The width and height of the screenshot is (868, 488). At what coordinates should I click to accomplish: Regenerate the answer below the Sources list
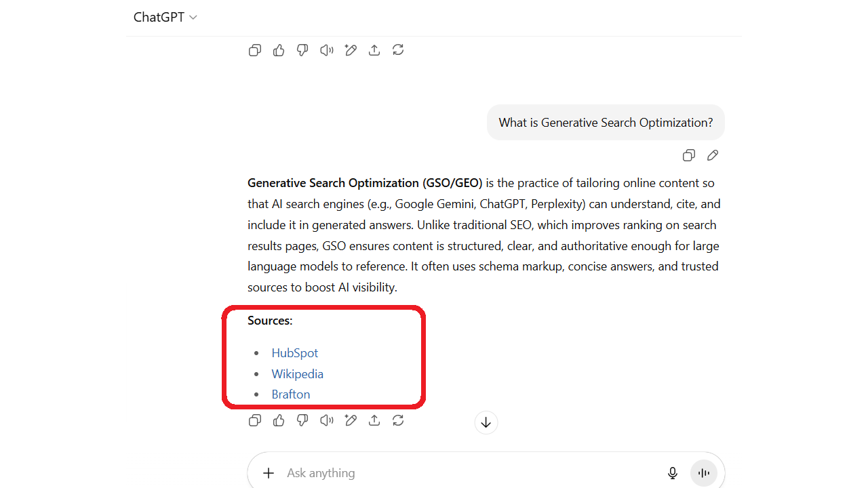398,421
